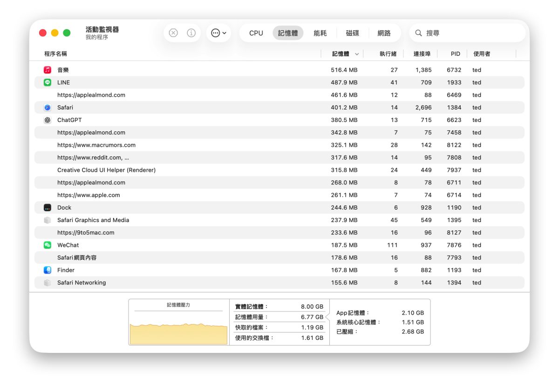The width and height of the screenshot is (559, 392).
Task: Click the 系統核心記憶體 1.51 GB value
Action: point(413,322)
